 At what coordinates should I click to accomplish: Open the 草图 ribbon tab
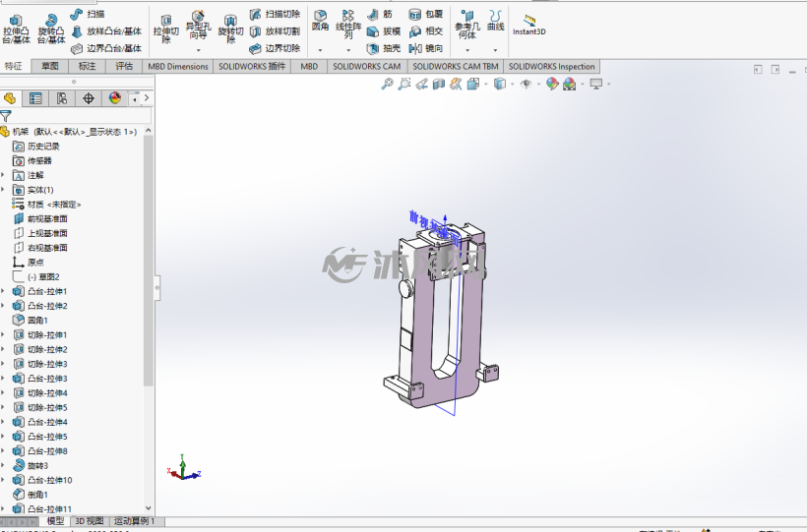[x=50, y=66]
